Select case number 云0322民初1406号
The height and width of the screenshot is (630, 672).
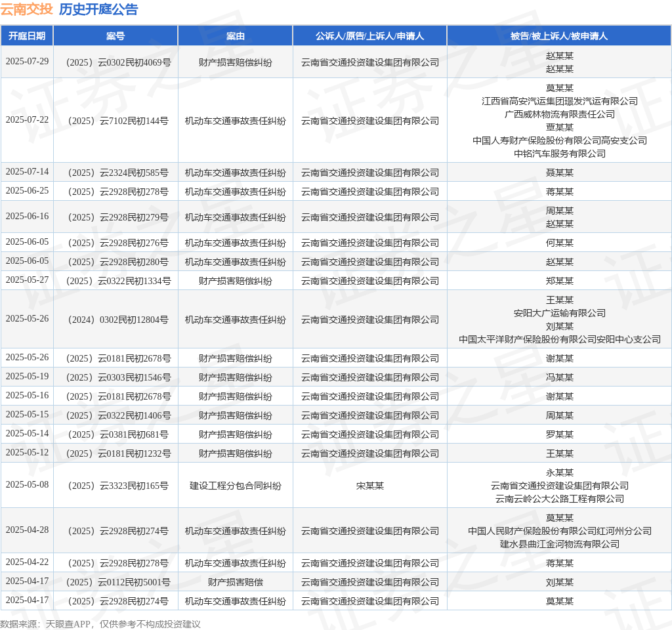pyautogui.click(x=118, y=415)
